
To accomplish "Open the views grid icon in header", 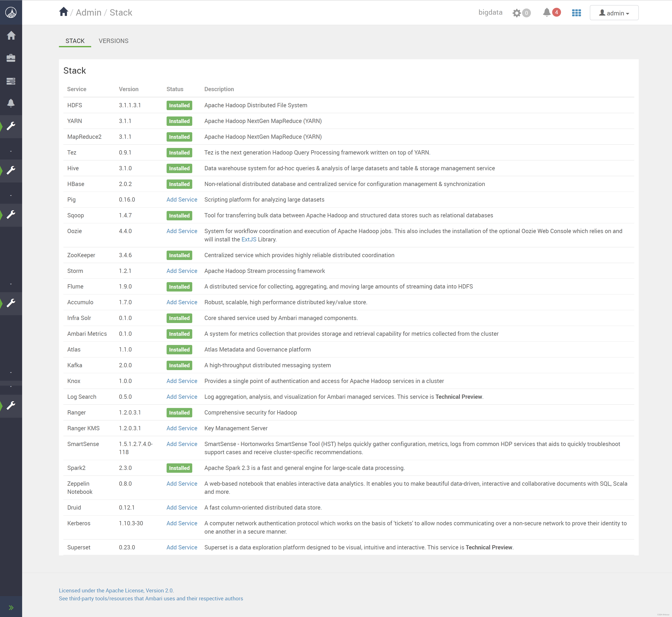I will click(576, 13).
